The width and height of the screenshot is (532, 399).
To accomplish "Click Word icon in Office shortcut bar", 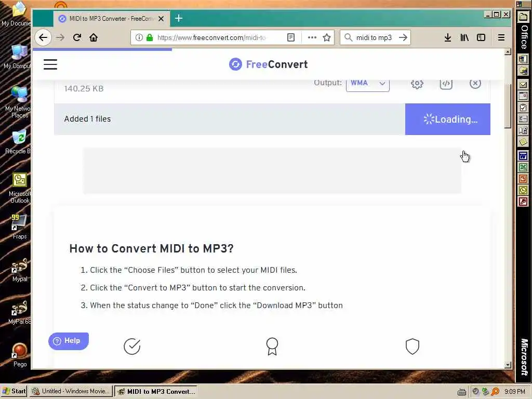I will (523, 156).
